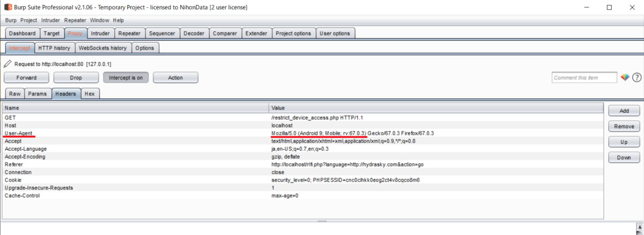
Task: Click the pencil edit icon beside Request
Action: [x=8, y=64]
